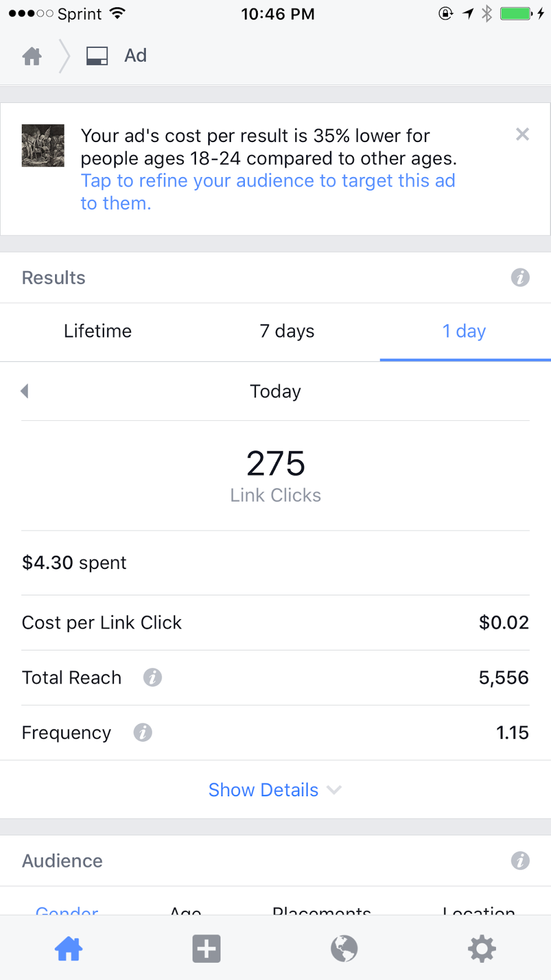Tap the plus create icon in bottom bar
Viewport: 551px width, 980px height.
(206, 949)
